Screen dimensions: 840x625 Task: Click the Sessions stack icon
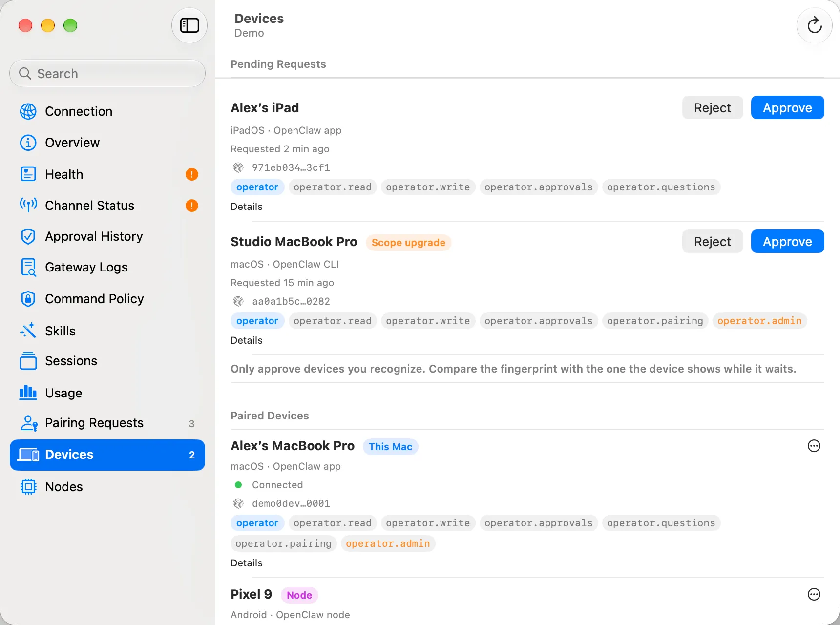pos(28,361)
